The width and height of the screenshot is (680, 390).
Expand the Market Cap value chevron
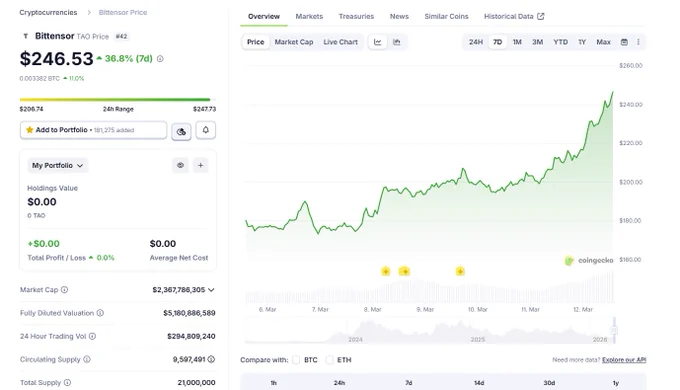pos(211,290)
